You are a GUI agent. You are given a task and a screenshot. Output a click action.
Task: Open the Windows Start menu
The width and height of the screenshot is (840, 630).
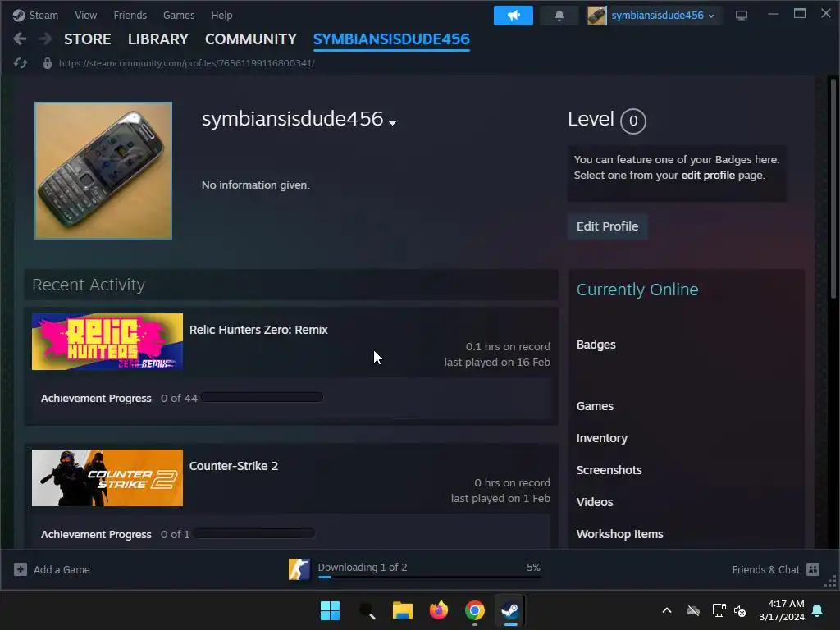click(330, 610)
